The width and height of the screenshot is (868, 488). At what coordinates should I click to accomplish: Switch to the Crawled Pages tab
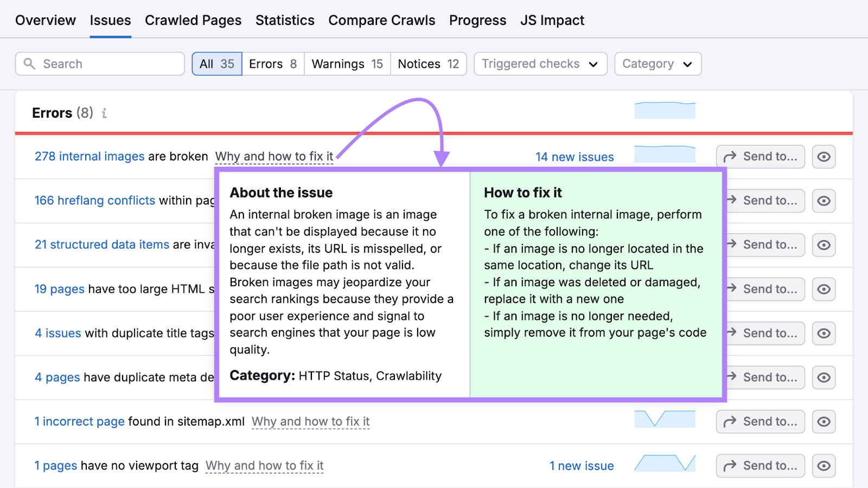[x=193, y=21]
